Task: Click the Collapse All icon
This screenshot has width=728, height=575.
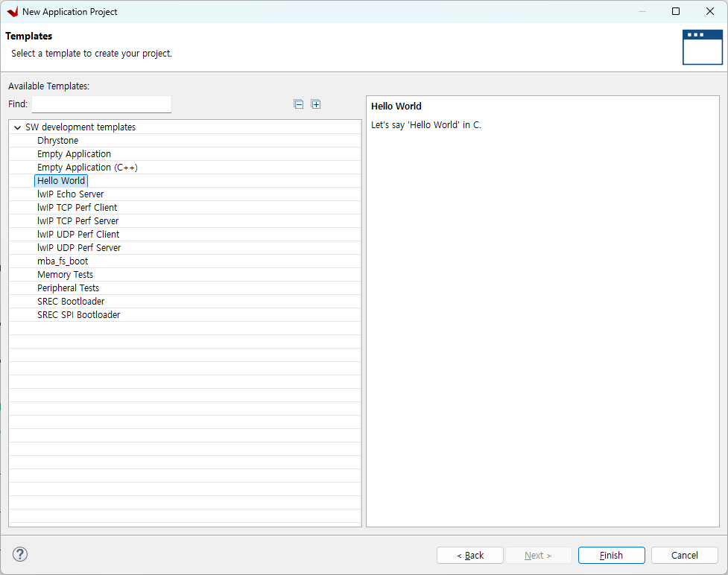Action: click(x=299, y=104)
